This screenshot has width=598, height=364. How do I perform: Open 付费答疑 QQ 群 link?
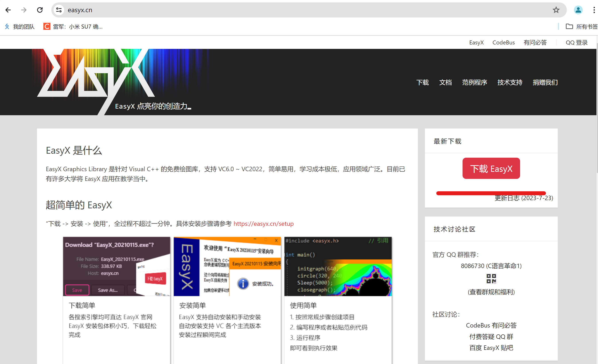pyautogui.click(x=491, y=337)
